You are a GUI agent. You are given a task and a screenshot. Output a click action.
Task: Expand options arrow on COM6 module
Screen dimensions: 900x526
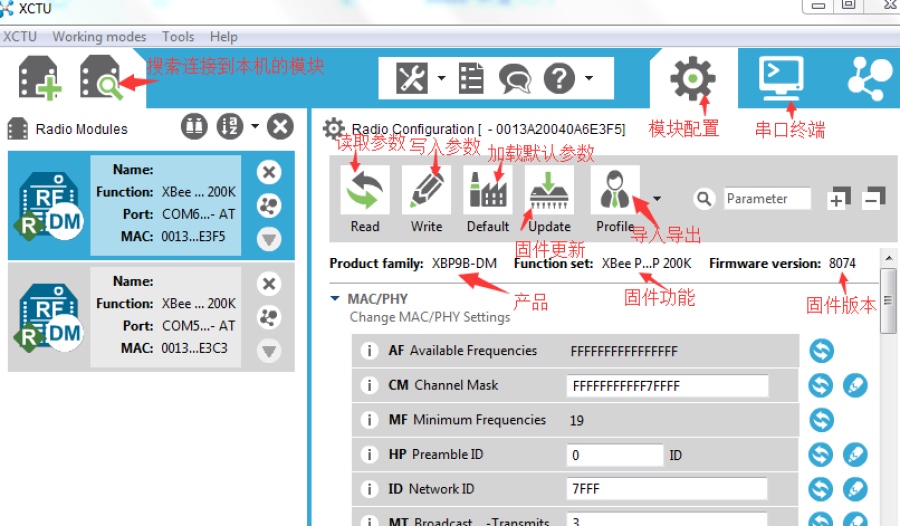pyautogui.click(x=269, y=239)
